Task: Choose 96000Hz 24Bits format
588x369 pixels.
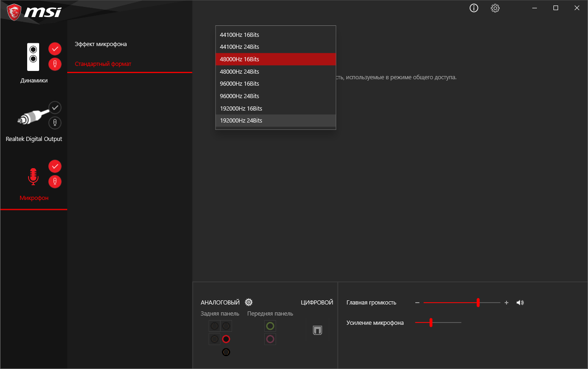Action: tap(276, 96)
